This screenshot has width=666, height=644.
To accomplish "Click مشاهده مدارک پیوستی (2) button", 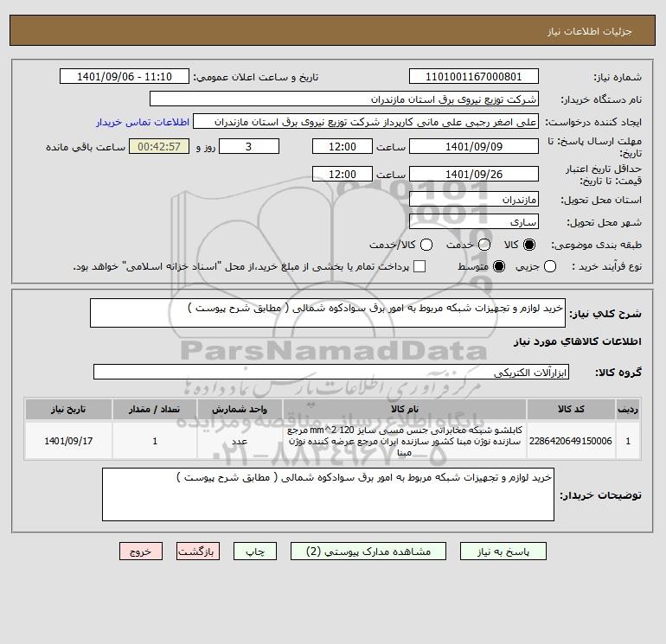I will tap(368, 551).
